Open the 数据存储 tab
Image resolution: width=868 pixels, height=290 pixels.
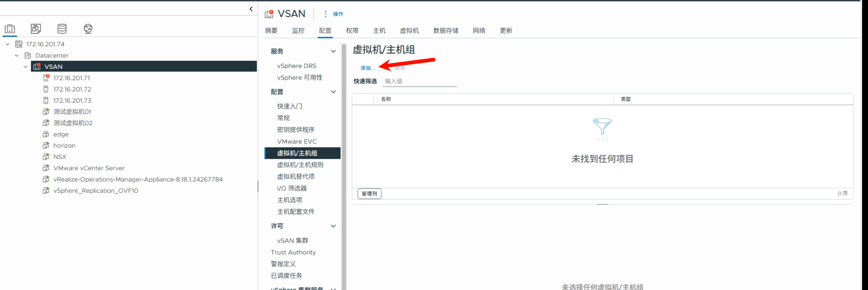pos(445,31)
